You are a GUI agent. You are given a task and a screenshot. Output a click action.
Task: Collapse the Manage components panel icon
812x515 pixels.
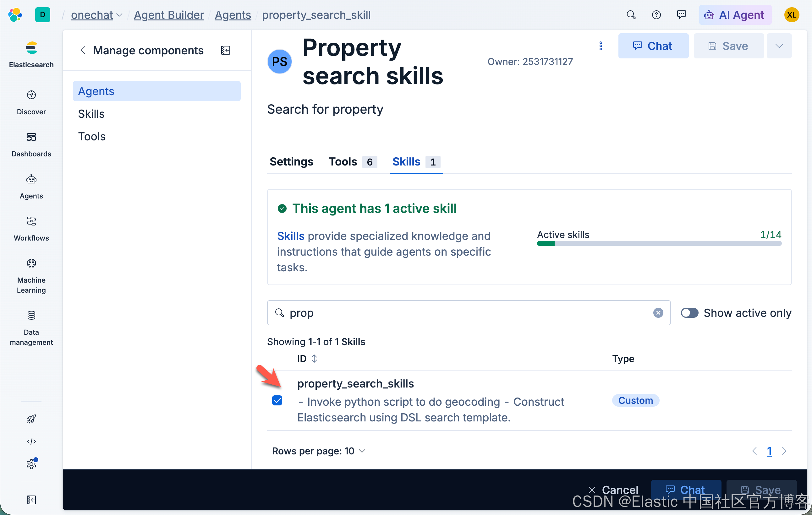[x=225, y=50]
